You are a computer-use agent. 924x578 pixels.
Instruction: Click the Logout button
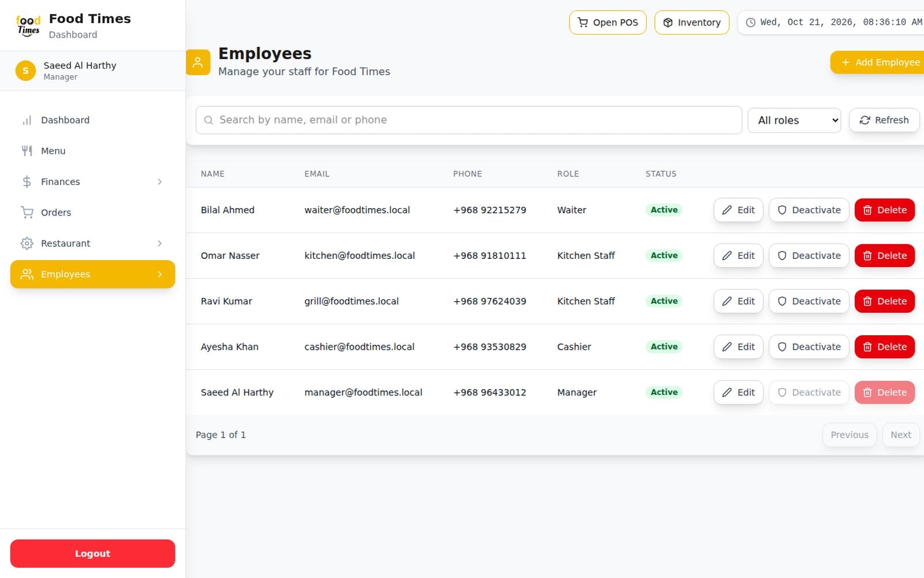(x=92, y=554)
